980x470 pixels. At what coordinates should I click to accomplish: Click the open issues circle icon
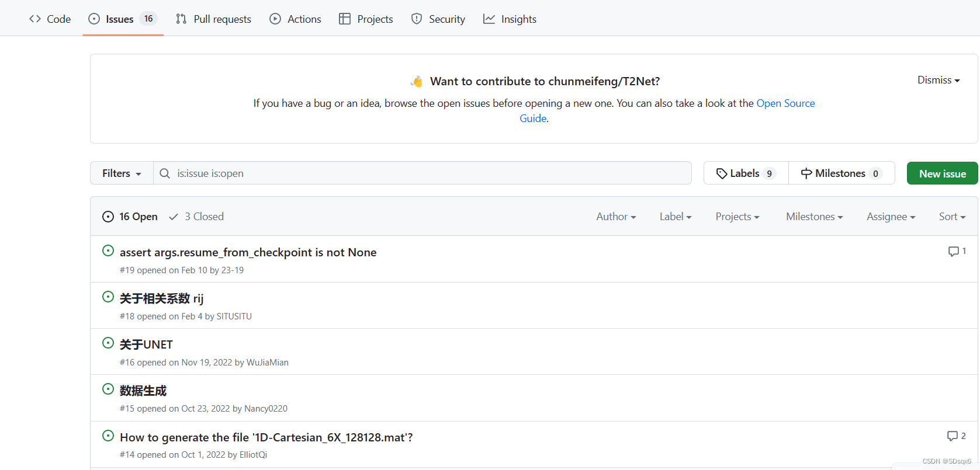pos(108,217)
